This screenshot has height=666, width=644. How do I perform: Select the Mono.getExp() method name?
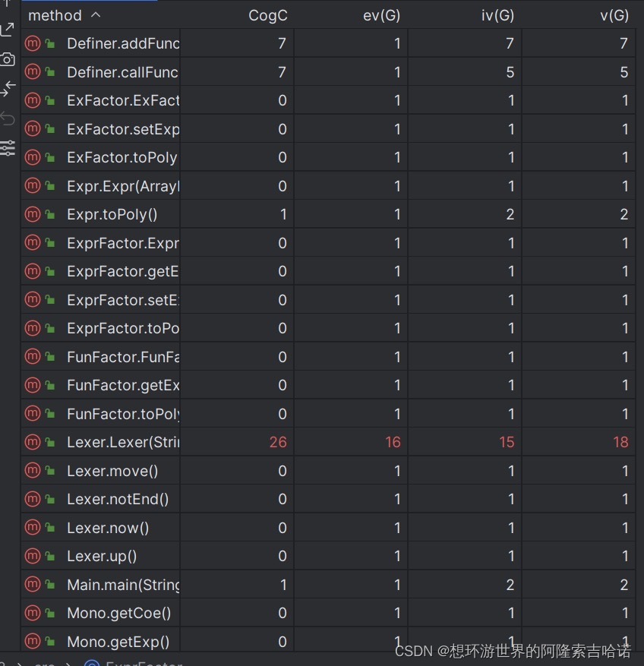[x=118, y=642]
